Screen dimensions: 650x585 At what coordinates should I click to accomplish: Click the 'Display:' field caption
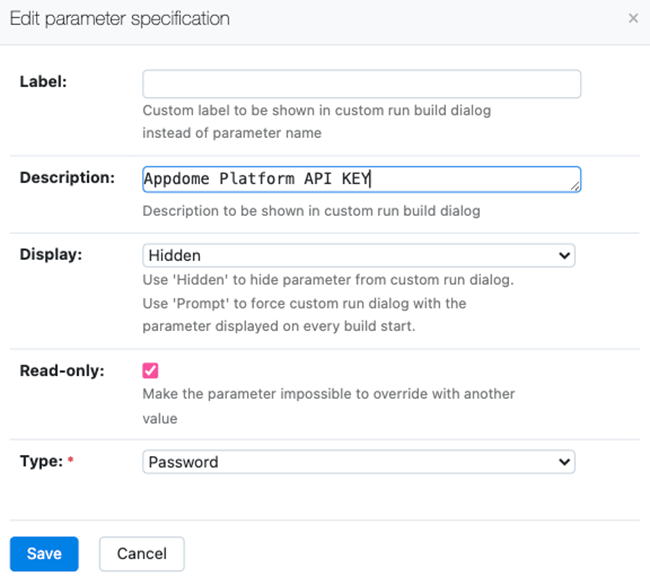tap(51, 254)
